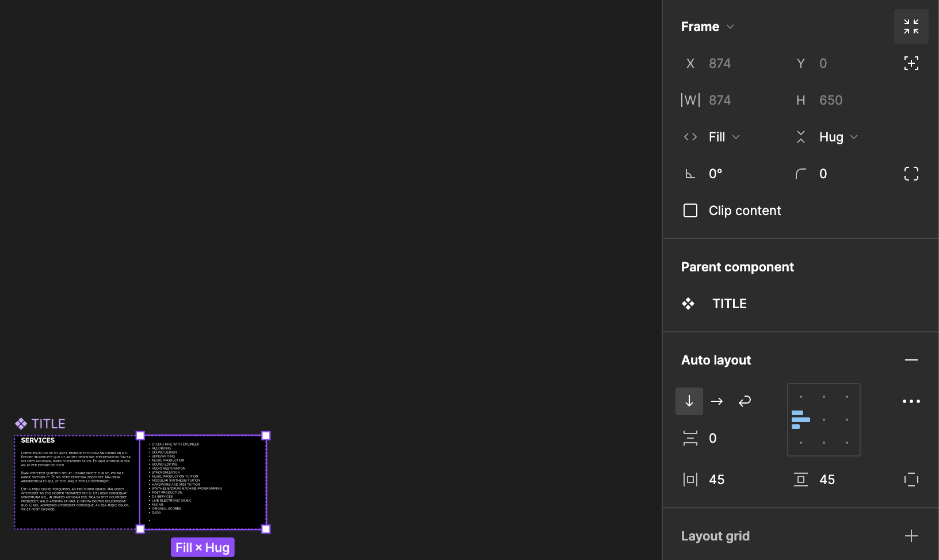
Task: Click the left-center alignment in the alignment grid
Action: [801, 420]
